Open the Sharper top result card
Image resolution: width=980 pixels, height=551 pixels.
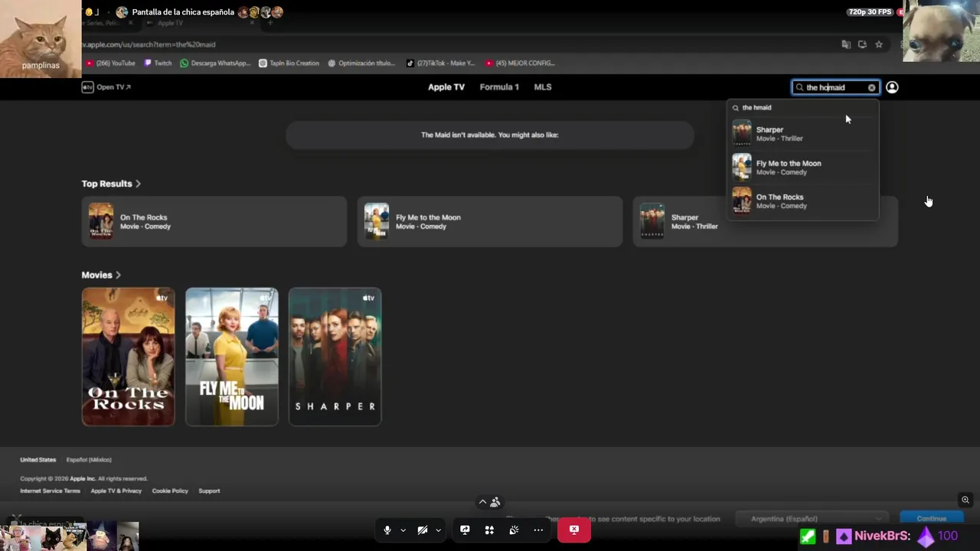[766, 221]
